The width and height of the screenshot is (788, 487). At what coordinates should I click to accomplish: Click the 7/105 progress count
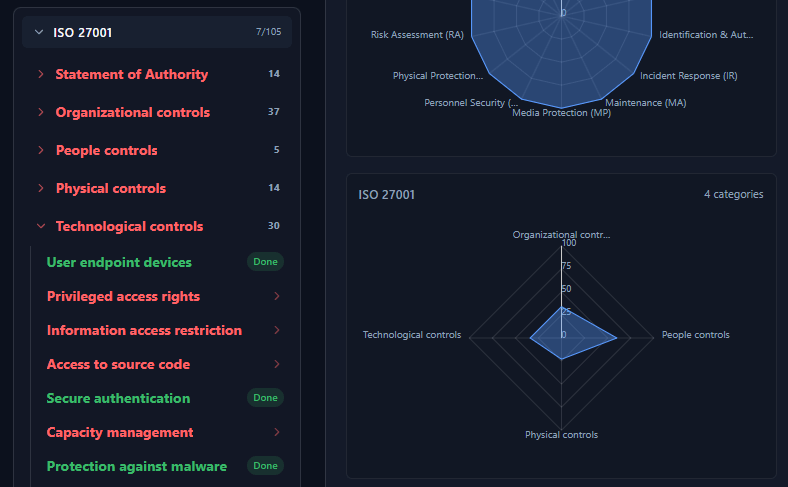(268, 32)
